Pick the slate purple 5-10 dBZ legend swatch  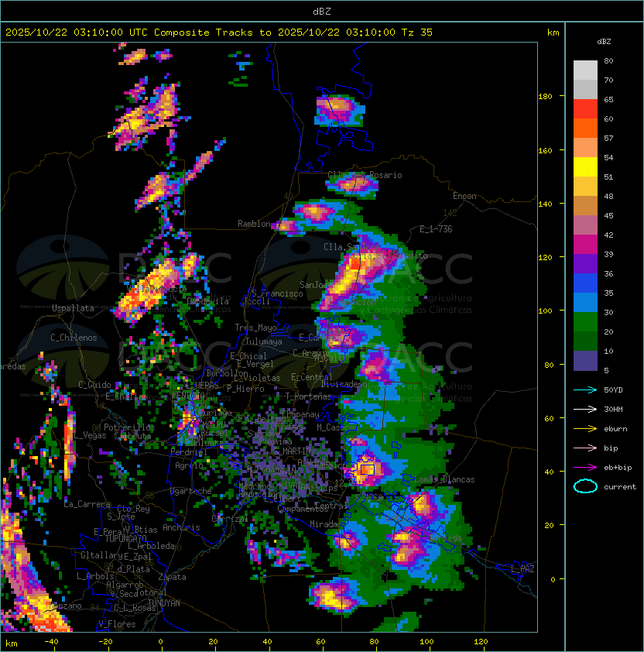[585, 361]
